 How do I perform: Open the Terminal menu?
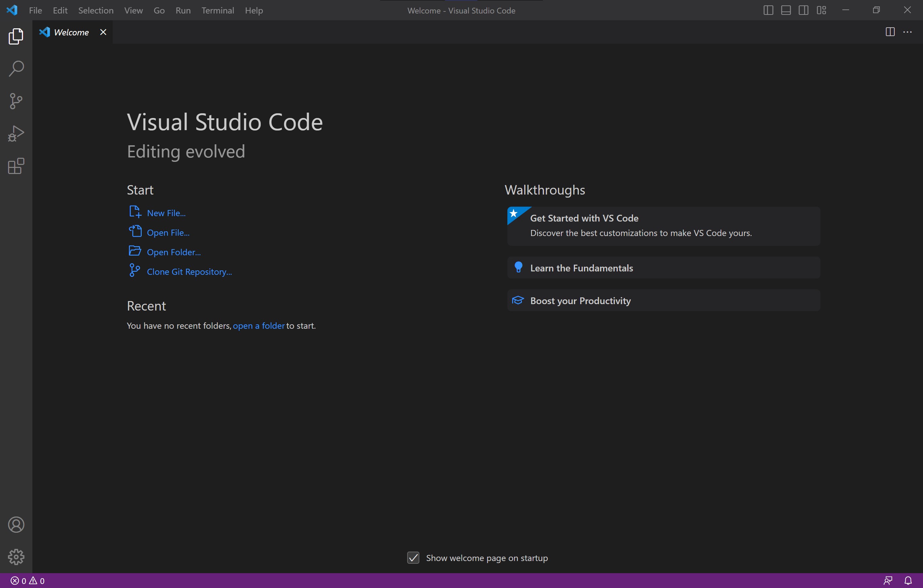tap(218, 10)
